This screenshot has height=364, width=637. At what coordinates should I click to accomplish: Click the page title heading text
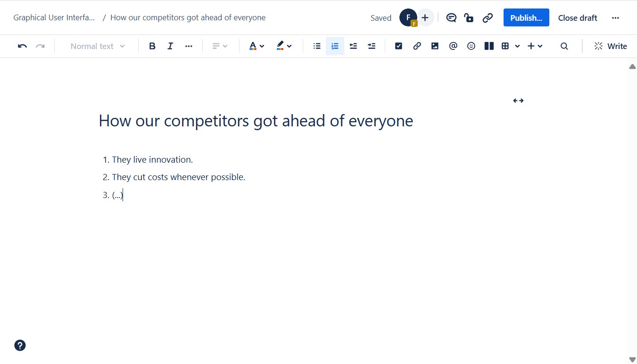click(256, 121)
